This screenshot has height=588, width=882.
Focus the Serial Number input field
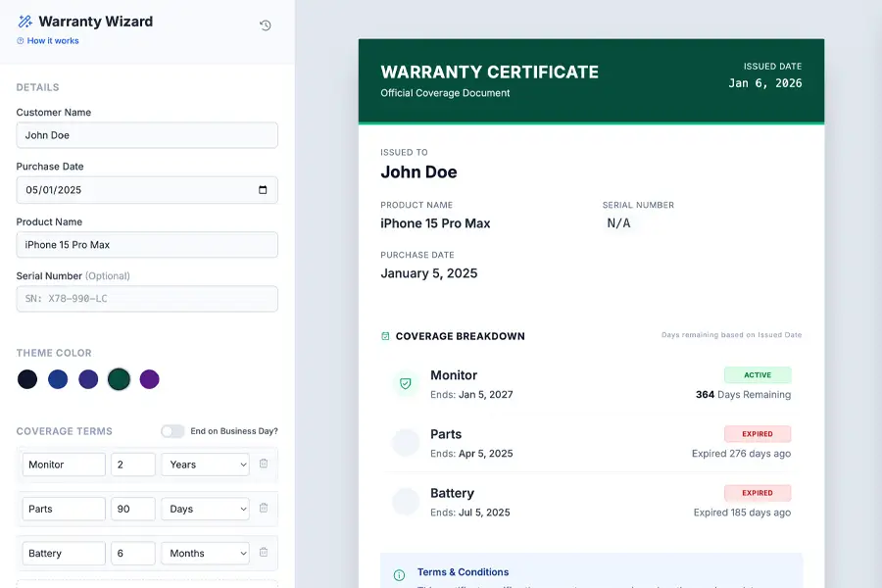point(147,299)
